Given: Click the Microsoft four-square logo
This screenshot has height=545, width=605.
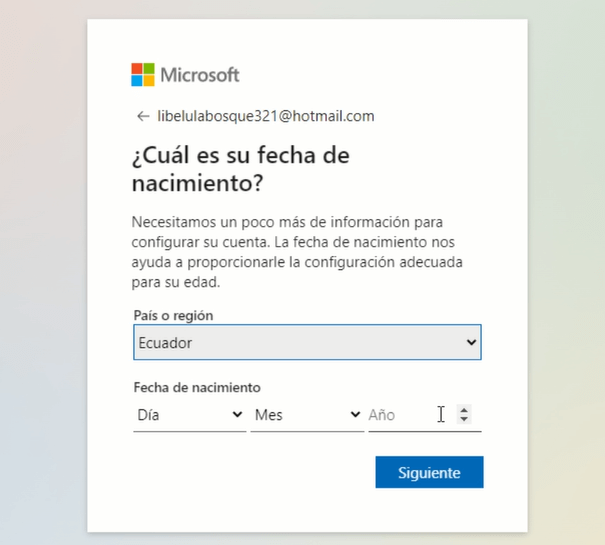Looking at the screenshot, I should click(143, 75).
